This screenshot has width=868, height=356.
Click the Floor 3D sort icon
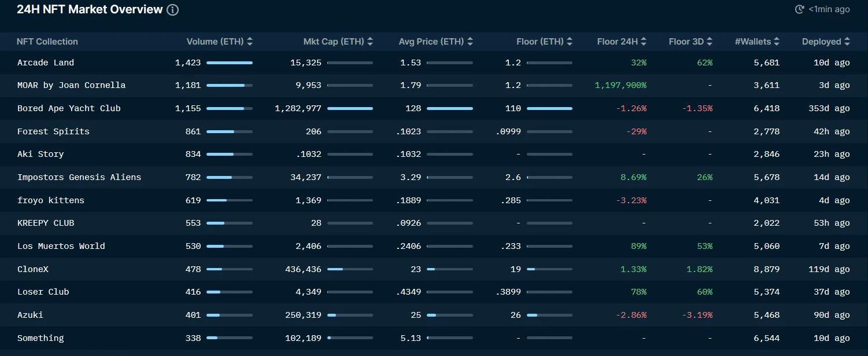tap(710, 42)
